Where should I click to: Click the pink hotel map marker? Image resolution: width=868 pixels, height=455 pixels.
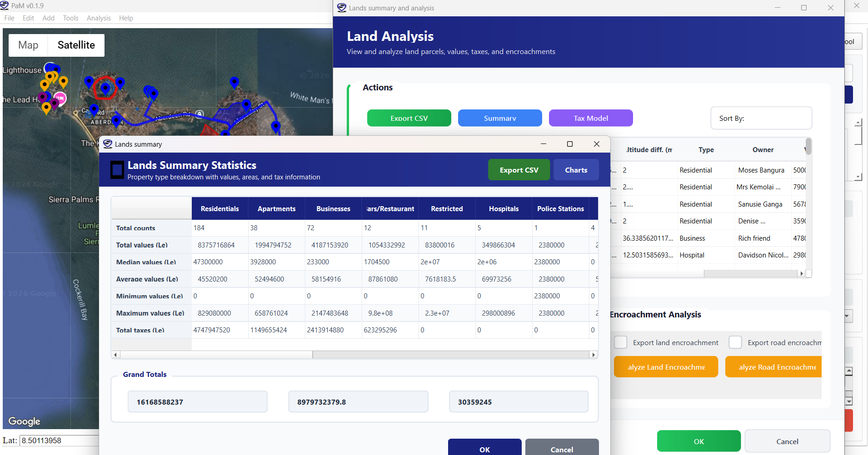(60, 98)
